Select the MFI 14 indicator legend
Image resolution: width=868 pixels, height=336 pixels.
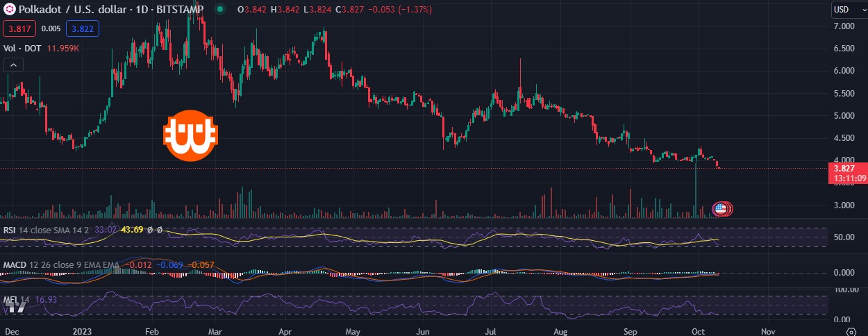click(x=16, y=300)
